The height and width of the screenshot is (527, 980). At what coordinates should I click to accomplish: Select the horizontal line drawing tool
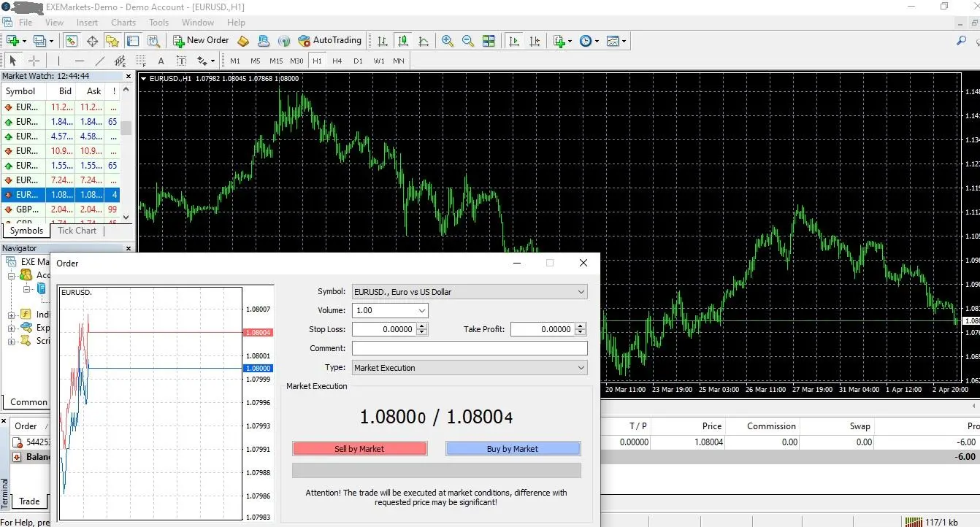(80, 61)
